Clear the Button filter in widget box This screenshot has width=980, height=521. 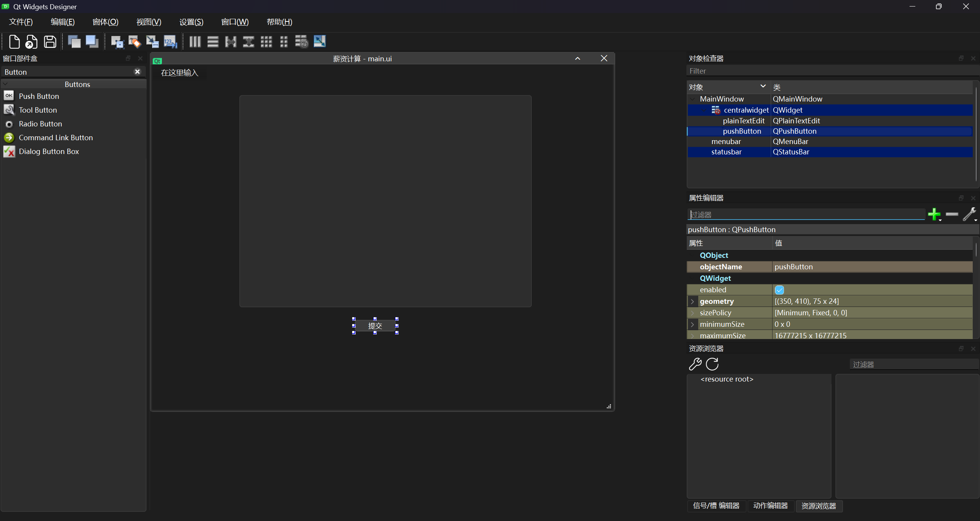pyautogui.click(x=137, y=72)
